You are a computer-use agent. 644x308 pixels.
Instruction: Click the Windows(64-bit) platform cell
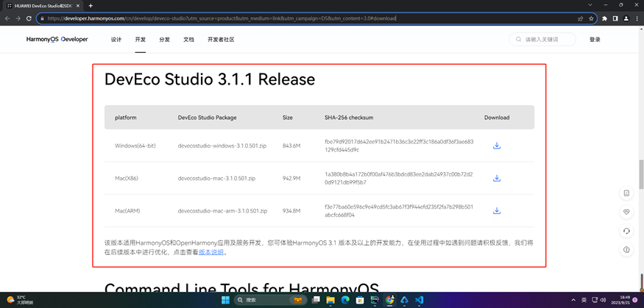(x=135, y=146)
